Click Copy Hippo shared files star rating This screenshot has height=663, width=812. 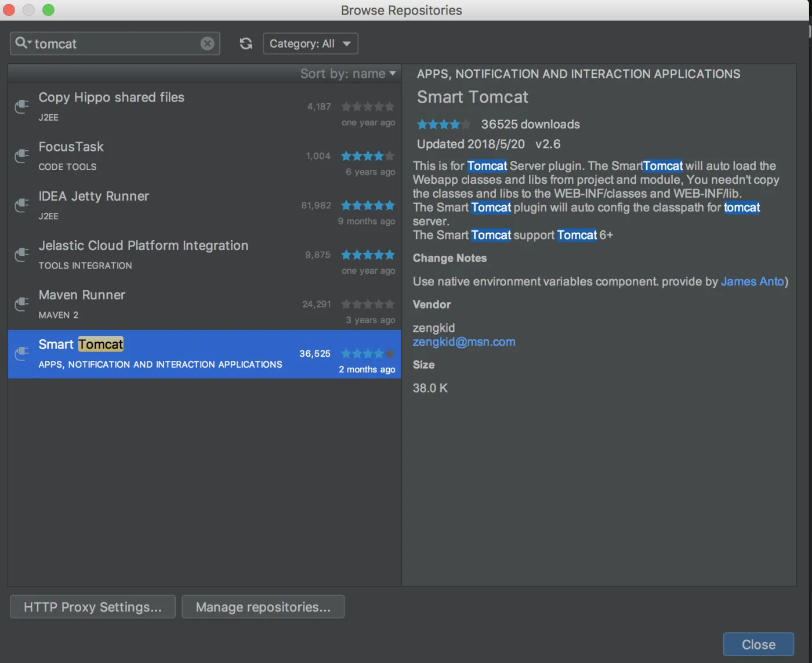coord(368,107)
